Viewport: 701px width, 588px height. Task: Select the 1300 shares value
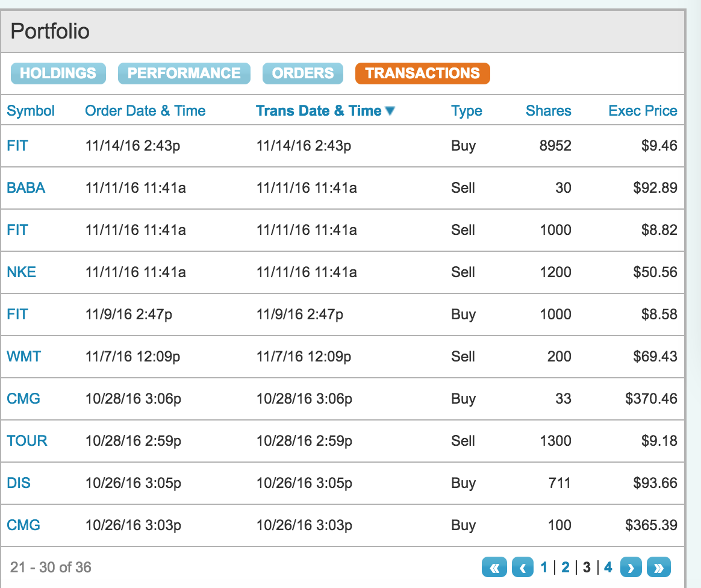pyautogui.click(x=555, y=441)
